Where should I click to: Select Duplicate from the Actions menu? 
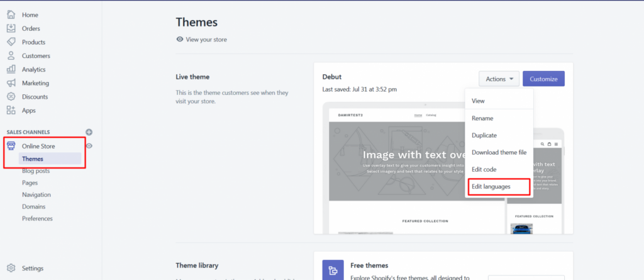[x=486, y=135]
